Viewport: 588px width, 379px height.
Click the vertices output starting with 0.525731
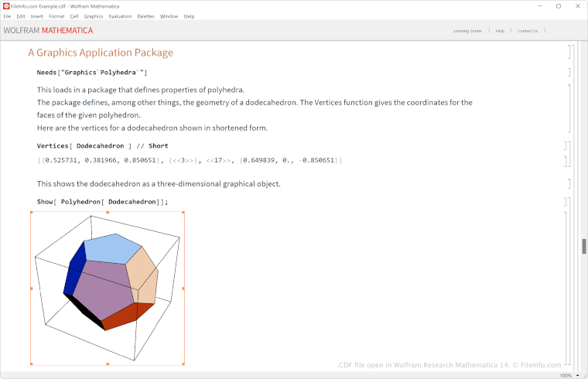click(190, 160)
